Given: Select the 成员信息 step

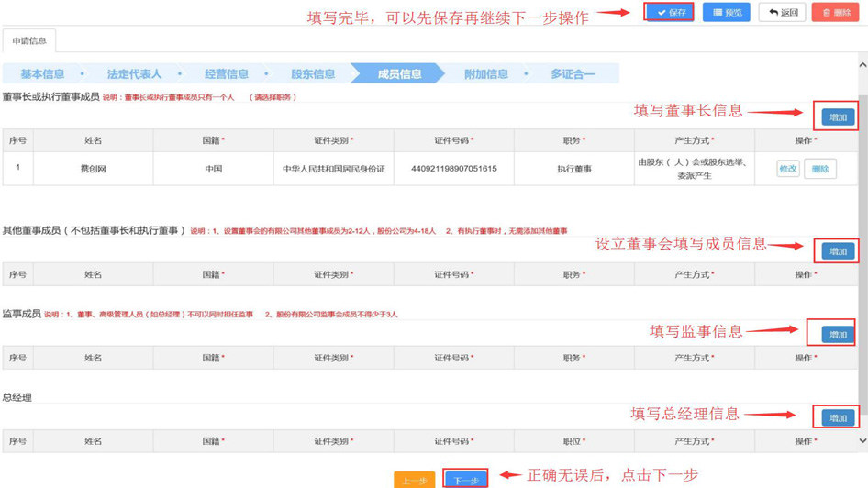Looking at the screenshot, I should pyautogui.click(x=400, y=74).
